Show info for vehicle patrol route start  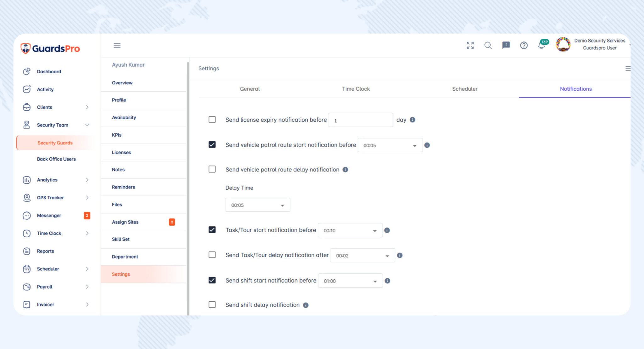[427, 145]
